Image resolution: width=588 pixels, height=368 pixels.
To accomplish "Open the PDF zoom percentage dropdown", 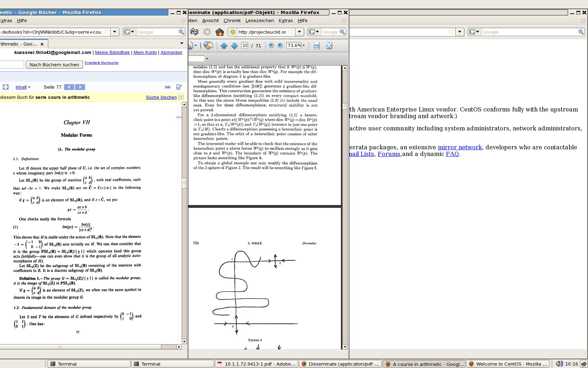I will pyautogui.click(x=303, y=46).
